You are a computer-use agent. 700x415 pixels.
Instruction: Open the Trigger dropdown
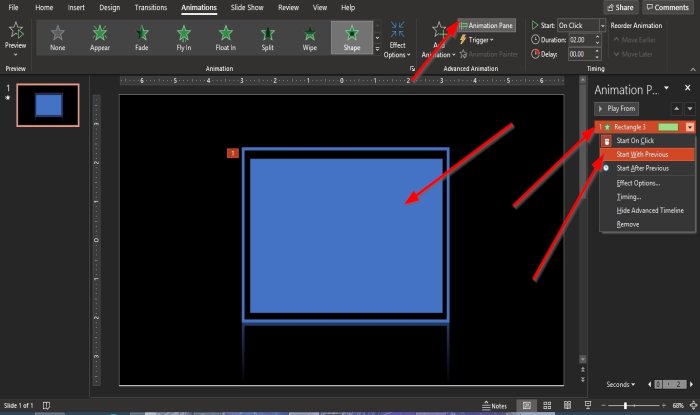[476, 40]
